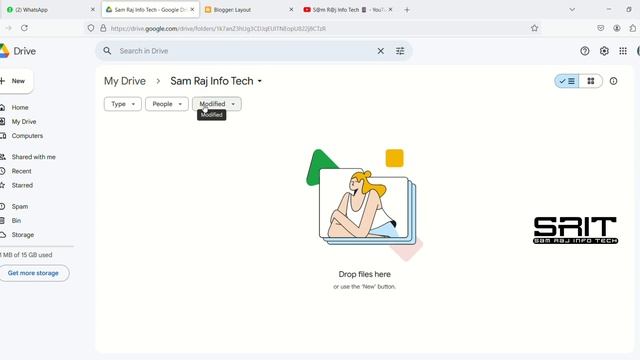This screenshot has width=640, height=360.
Task: Click the site security padlock icon
Action: coord(103,28)
